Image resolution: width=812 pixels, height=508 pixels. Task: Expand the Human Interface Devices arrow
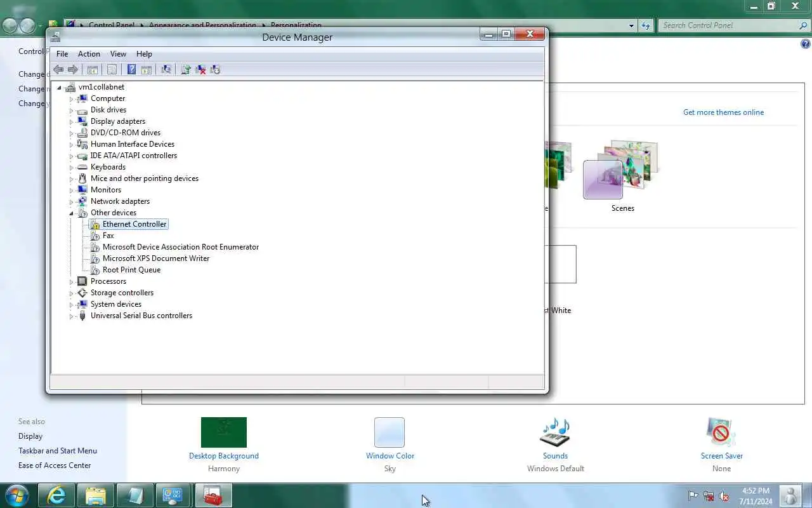tap(71, 145)
